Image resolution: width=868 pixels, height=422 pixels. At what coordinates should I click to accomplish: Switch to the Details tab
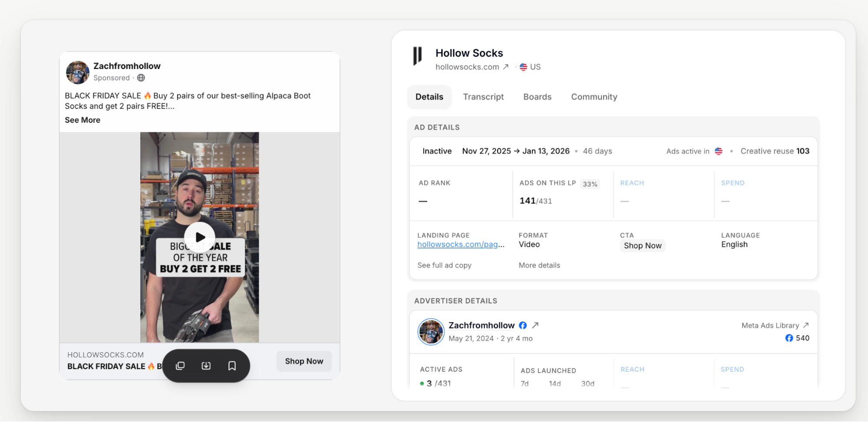point(429,97)
